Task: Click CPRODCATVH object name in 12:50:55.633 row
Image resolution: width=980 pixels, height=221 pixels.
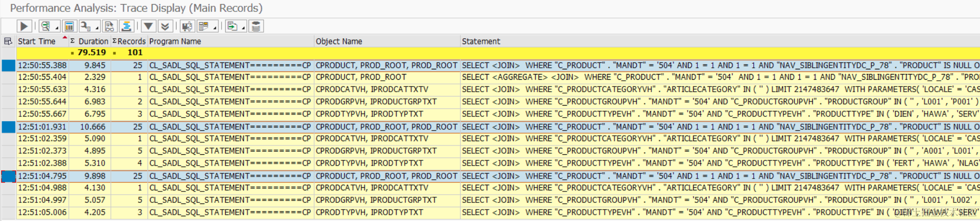Action: [x=372, y=90]
